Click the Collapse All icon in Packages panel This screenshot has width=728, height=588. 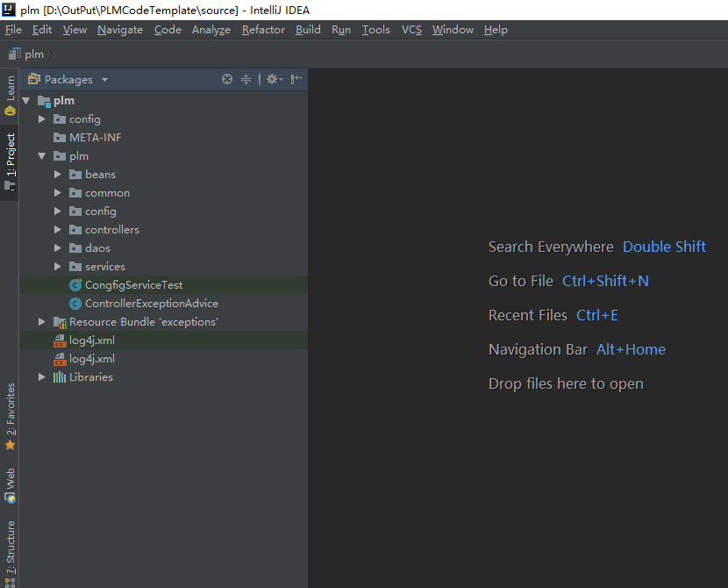[x=246, y=79]
